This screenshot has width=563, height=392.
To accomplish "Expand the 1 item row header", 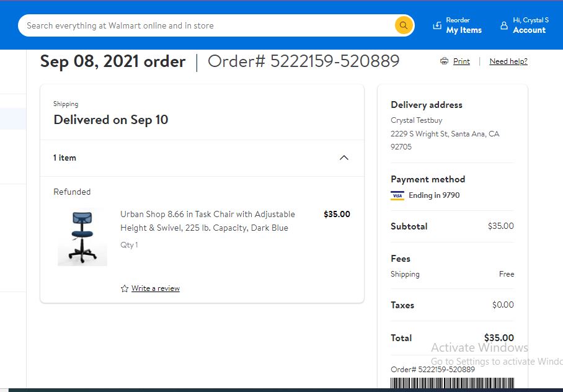I will [x=202, y=158].
